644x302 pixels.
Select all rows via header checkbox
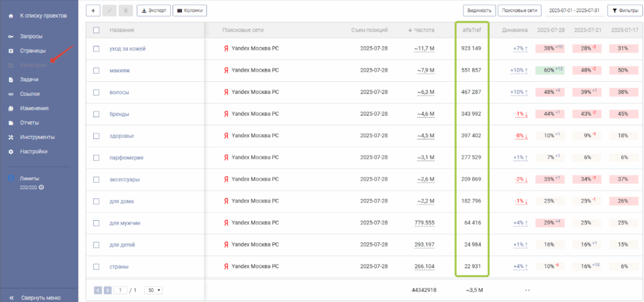pos(96,30)
